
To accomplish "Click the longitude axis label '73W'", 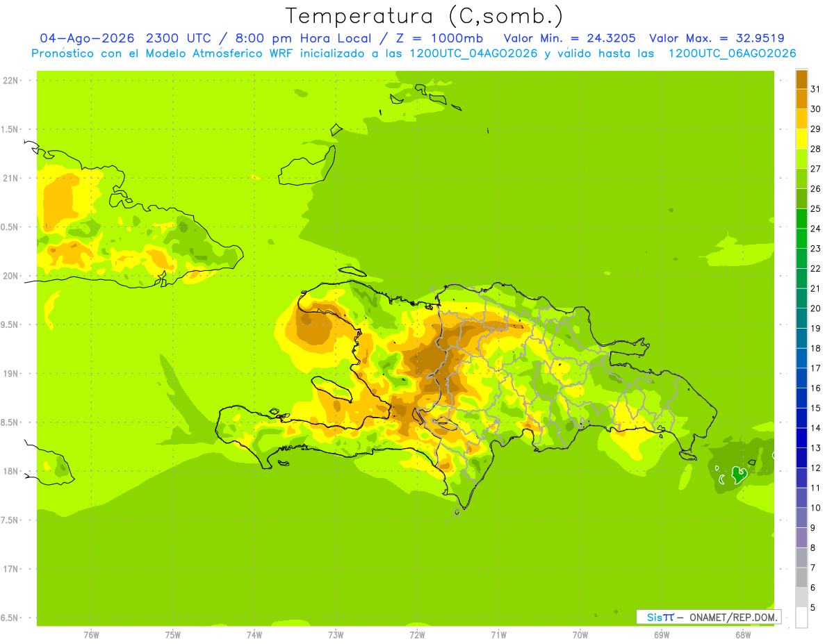I will coord(336,635).
